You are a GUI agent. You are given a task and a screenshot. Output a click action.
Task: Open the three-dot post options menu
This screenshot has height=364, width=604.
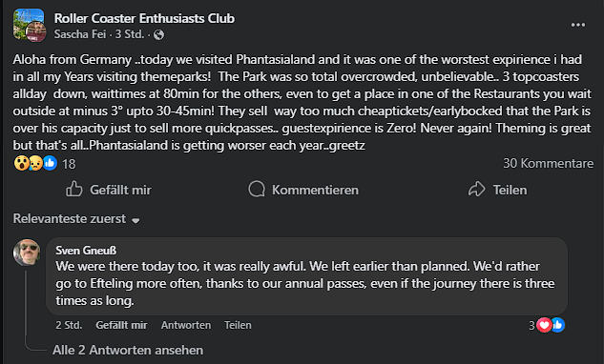click(x=578, y=25)
